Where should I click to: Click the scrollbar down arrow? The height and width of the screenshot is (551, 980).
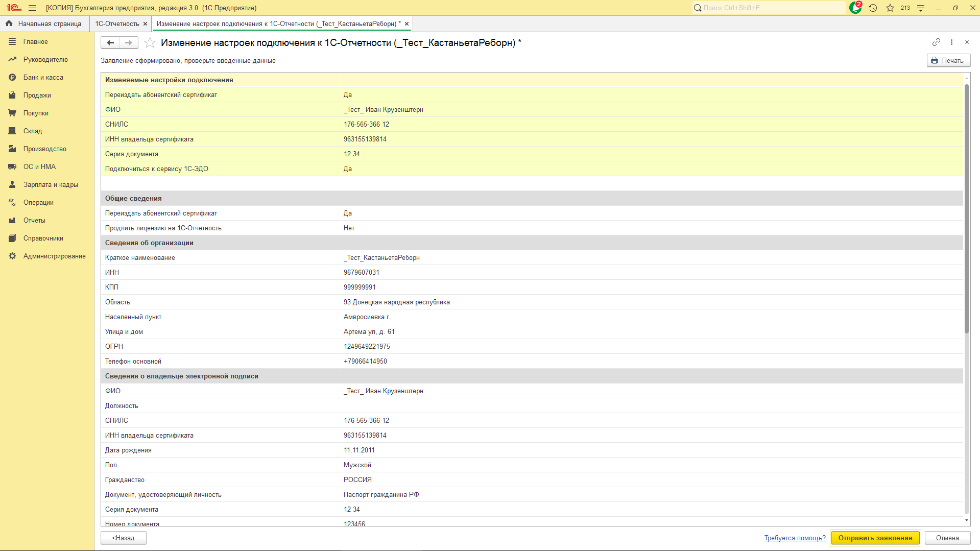point(966,520)
